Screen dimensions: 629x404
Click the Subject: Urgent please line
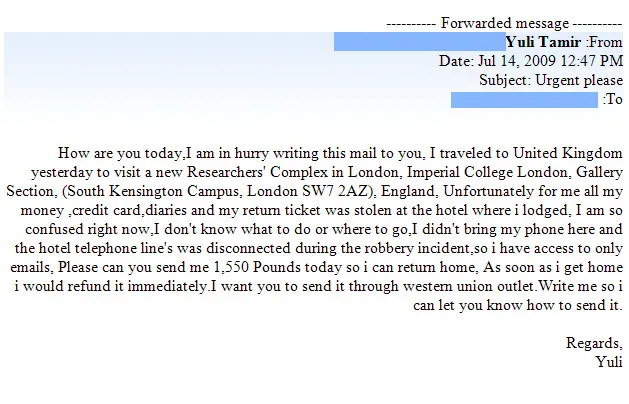(x=551, y=80)
